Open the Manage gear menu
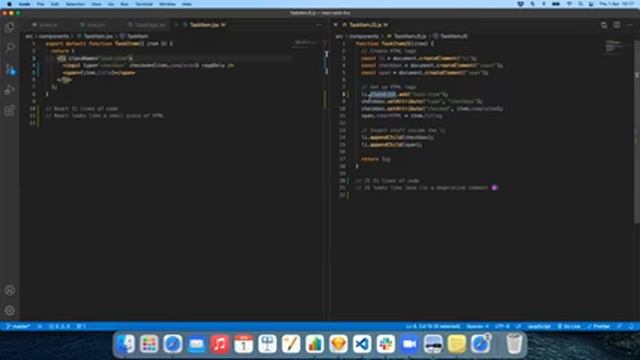640x360 pixels. point(9,311)
